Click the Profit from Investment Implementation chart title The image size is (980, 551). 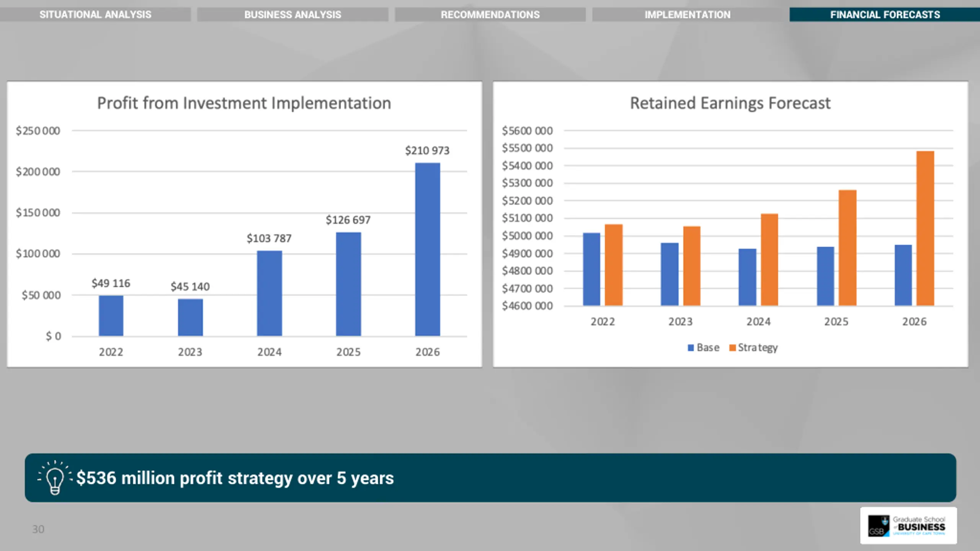[x=244, y=103]
